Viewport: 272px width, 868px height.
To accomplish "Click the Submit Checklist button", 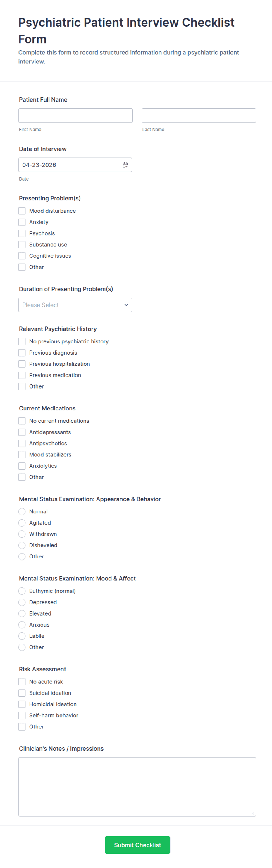I will pos(137,845).
